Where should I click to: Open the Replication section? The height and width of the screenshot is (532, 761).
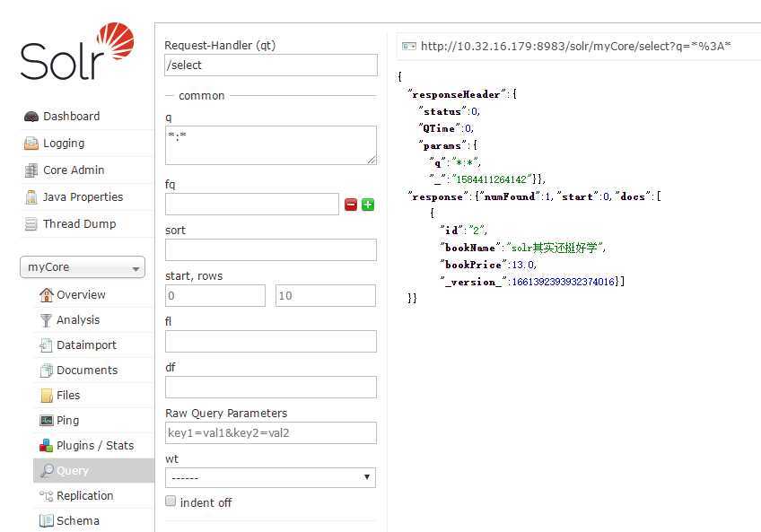click(85, 496)
